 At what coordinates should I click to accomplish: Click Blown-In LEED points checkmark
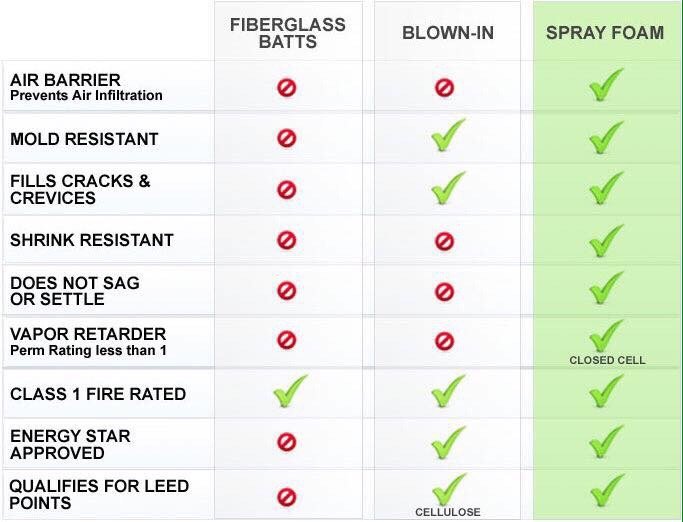pyautogui.click(x=447, y=490)
